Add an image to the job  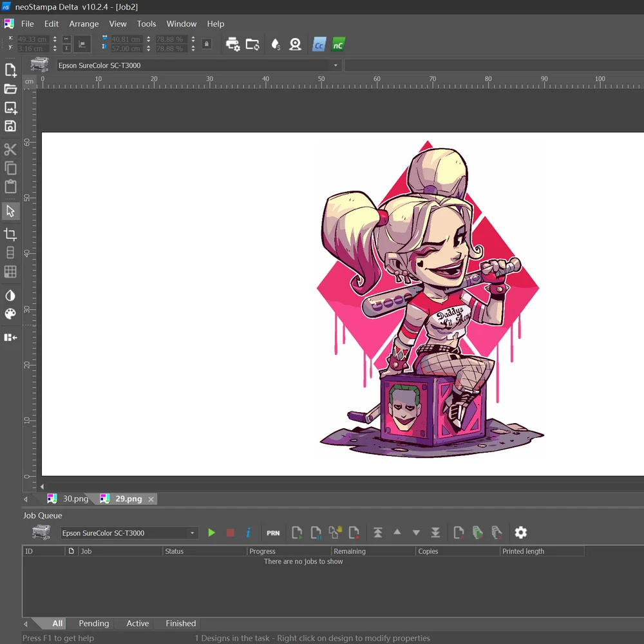point(10,108)
